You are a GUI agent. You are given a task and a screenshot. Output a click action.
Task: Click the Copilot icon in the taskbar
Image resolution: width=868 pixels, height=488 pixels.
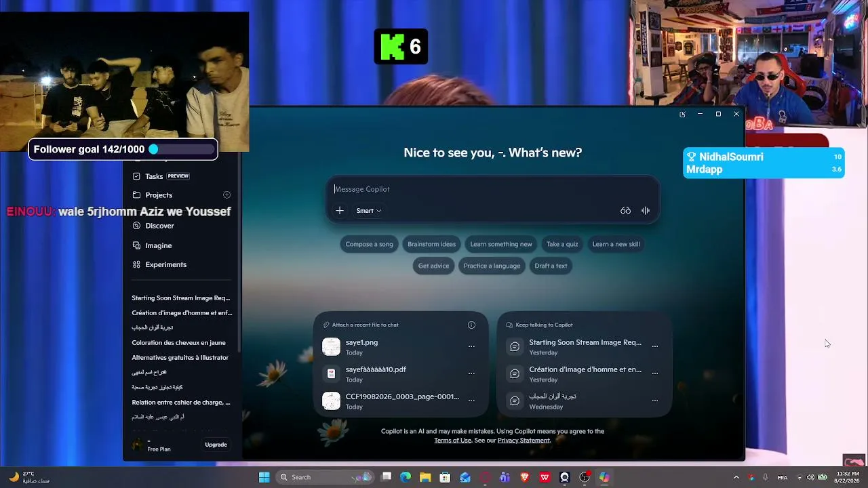(x=604, y=477)
